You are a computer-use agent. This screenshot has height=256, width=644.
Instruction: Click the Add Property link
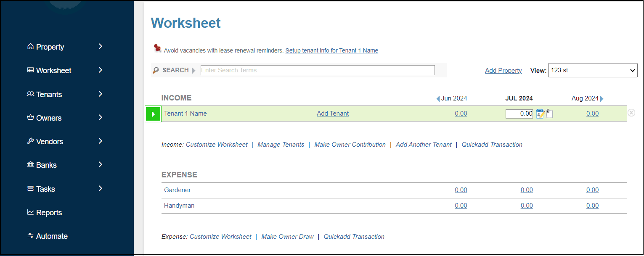pos(503,71)
